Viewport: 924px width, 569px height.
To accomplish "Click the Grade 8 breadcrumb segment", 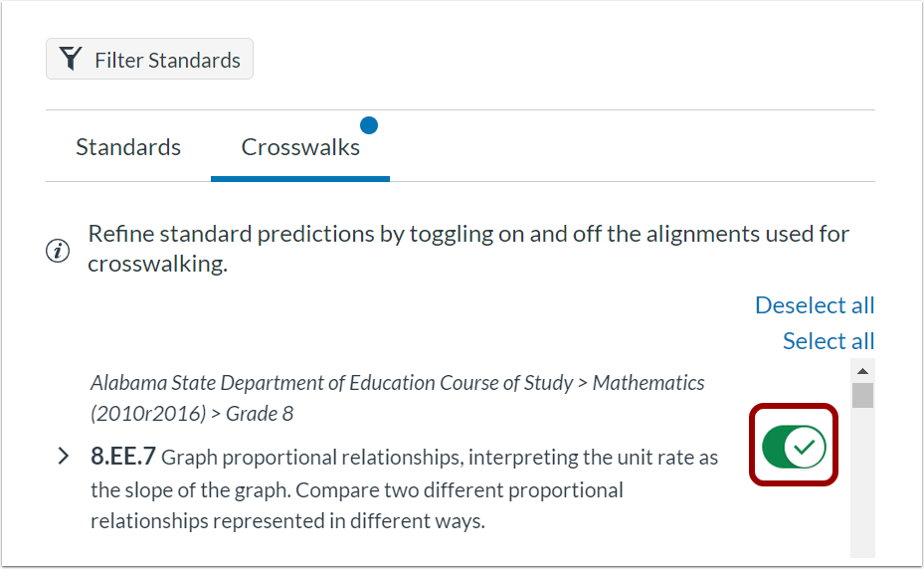I will [x=260, y=414].
